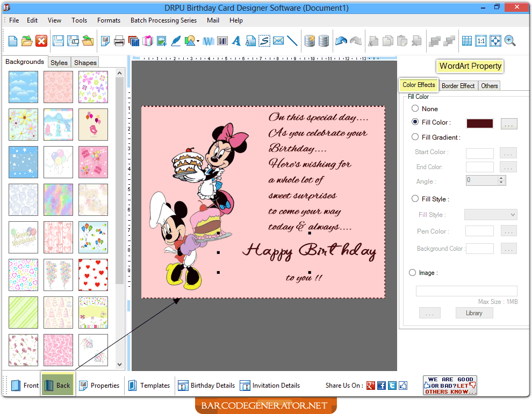The image size is (532, 414).
Task: Open the shapes dropdown arrow beside the image shapes icon
Action: point(198,41)
